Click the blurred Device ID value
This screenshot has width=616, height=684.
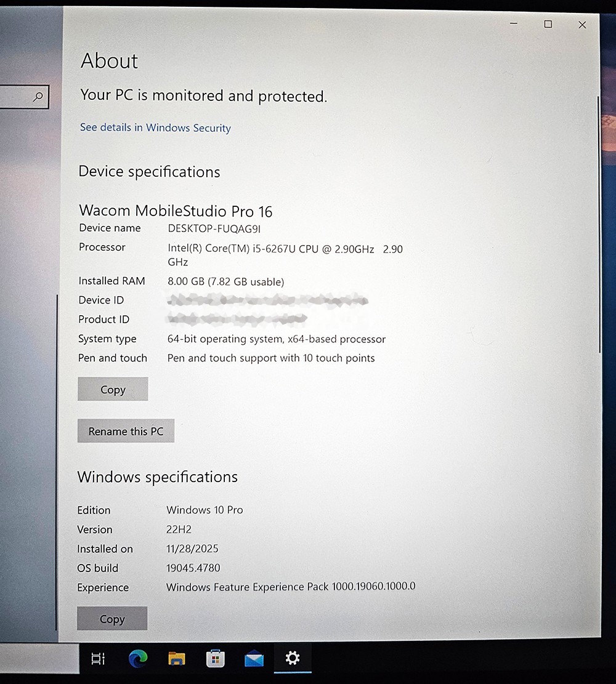point(267,300)
